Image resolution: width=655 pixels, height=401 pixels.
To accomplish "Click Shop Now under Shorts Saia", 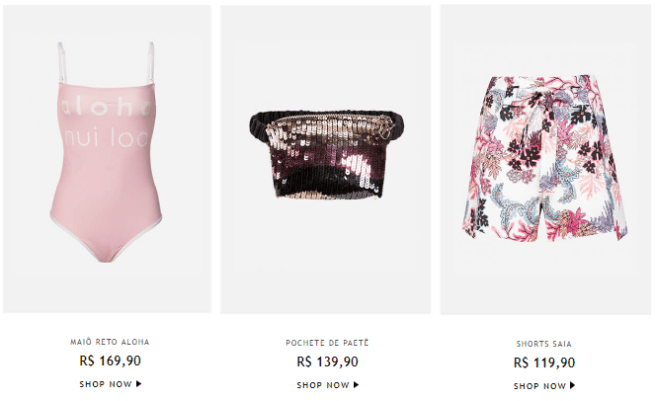I will (544, 386).
